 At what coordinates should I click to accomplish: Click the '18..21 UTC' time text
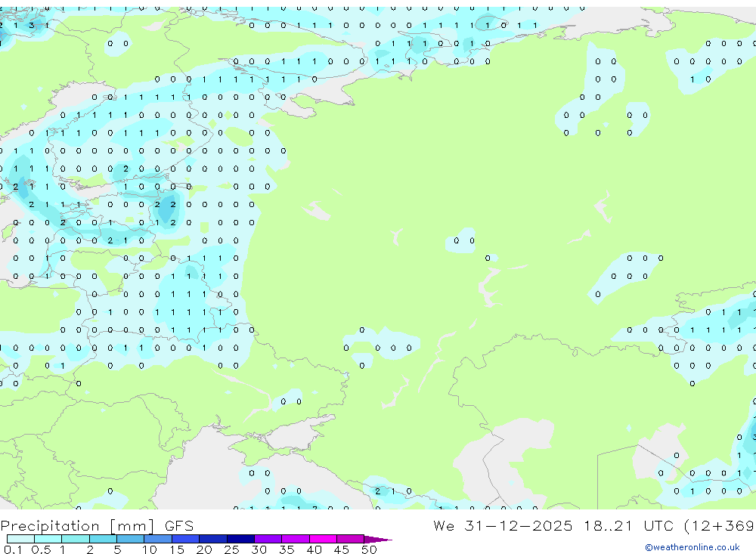pyautogui.click(x=628, y=526)
